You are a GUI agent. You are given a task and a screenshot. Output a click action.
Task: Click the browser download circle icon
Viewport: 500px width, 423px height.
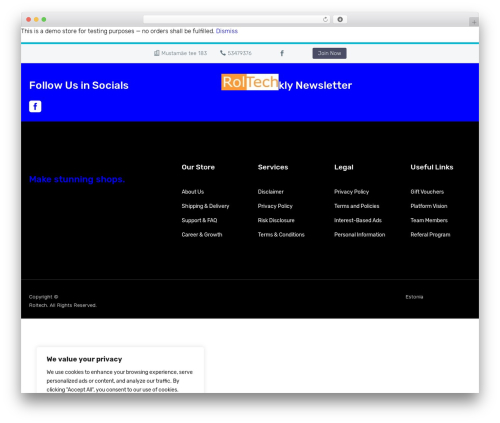(340, 20)
